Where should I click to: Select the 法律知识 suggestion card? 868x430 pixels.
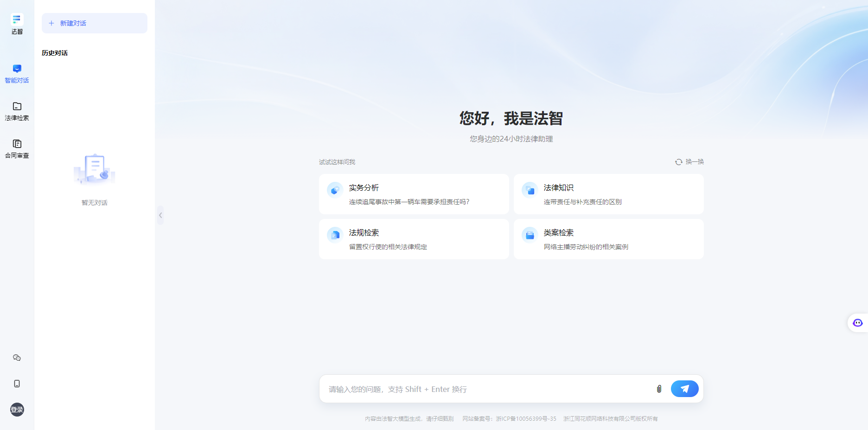[x=609, y=194]
